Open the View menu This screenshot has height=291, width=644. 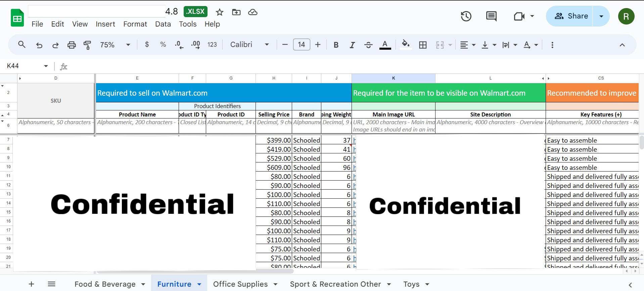pos(80,24)
